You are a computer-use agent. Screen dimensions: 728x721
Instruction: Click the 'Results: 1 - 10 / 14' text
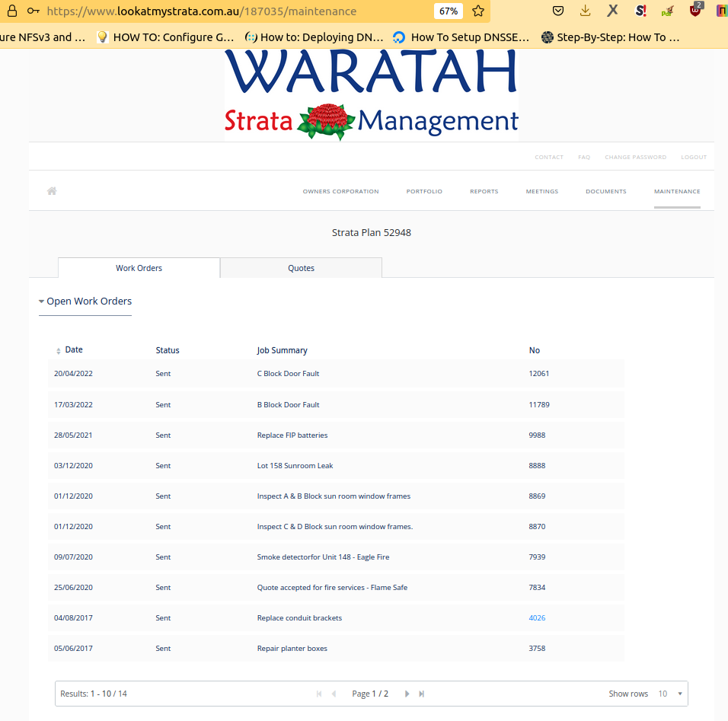pyautogui.click(x=94, y=694)
